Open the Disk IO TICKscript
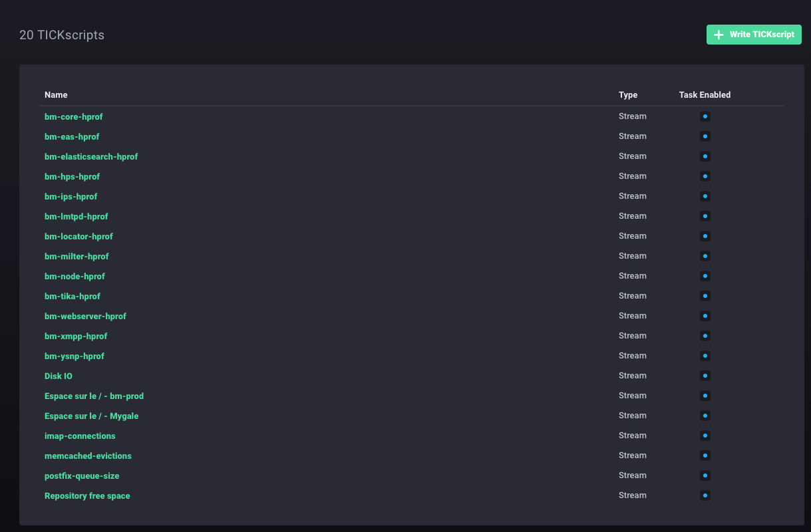 [59, 376]
